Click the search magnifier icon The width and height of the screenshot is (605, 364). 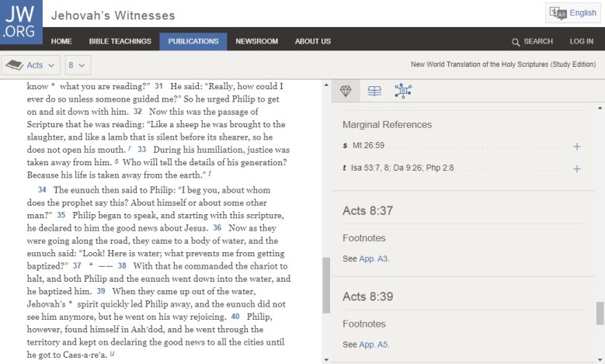(x=516, y=41)
